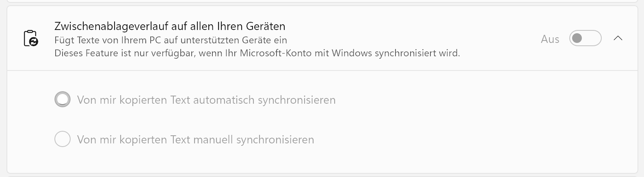Click the circular arrows on clipboard icon

pos(34,42)
